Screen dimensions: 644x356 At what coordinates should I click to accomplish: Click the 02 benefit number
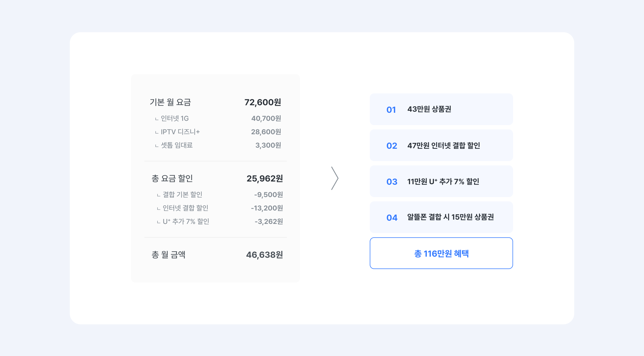pyautogui.click(x=391, y=146)
